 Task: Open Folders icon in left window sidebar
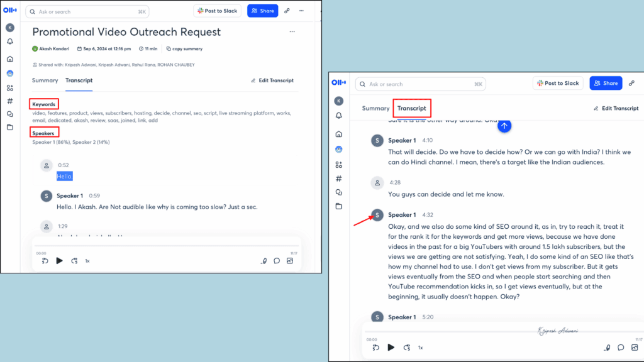(x=10, y=127)
